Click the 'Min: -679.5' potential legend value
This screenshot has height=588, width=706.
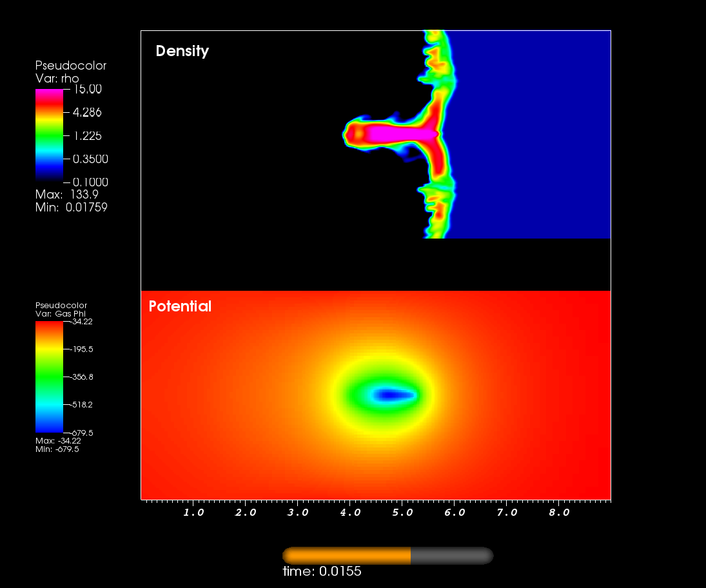(x=57, y=449)
